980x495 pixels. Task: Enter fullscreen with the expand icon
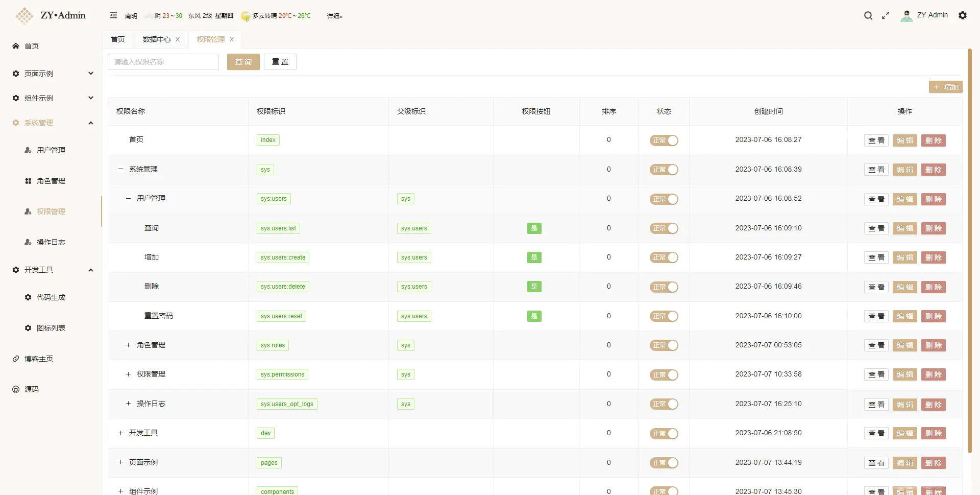(x=886, y=15)
